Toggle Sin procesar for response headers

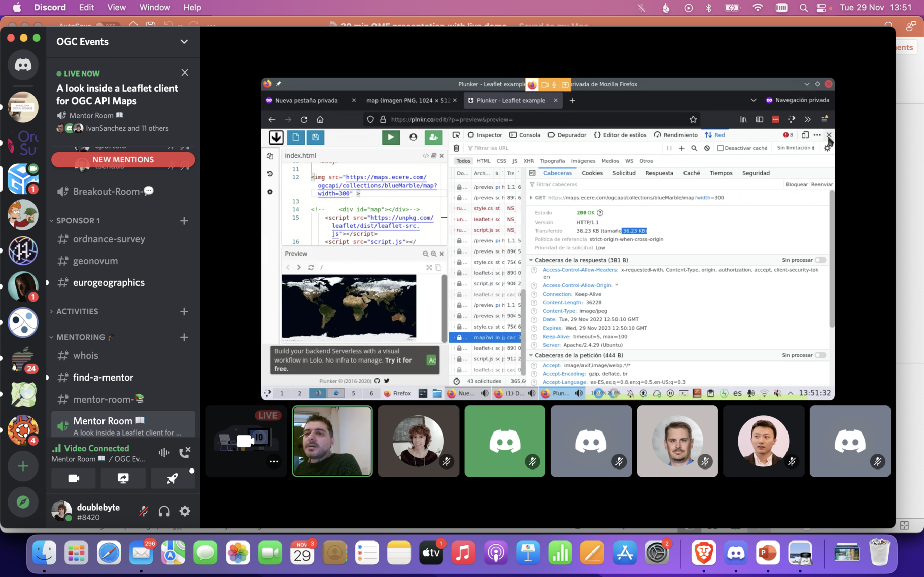820,260
